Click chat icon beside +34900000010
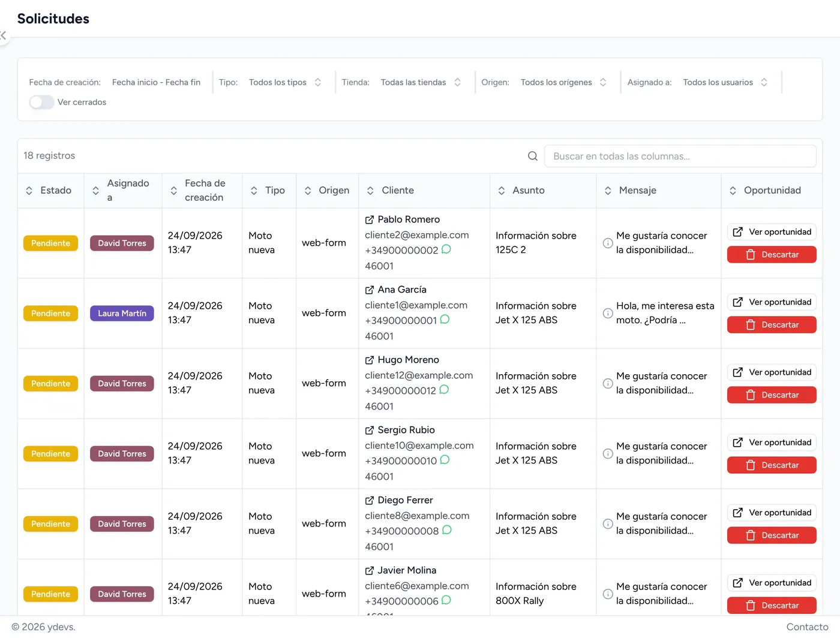This screenshot has width=840, height=638. (445, 460)
